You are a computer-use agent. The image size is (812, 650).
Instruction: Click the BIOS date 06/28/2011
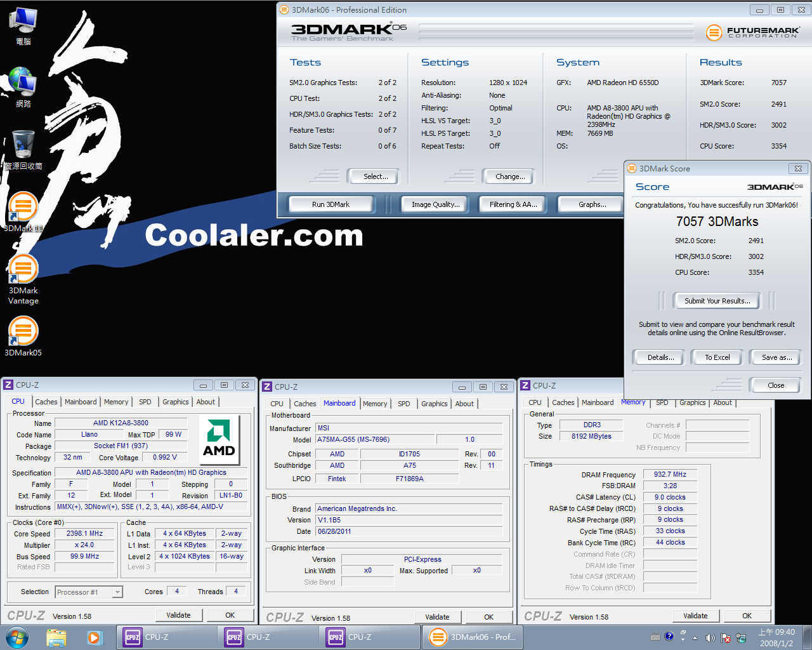409,531
